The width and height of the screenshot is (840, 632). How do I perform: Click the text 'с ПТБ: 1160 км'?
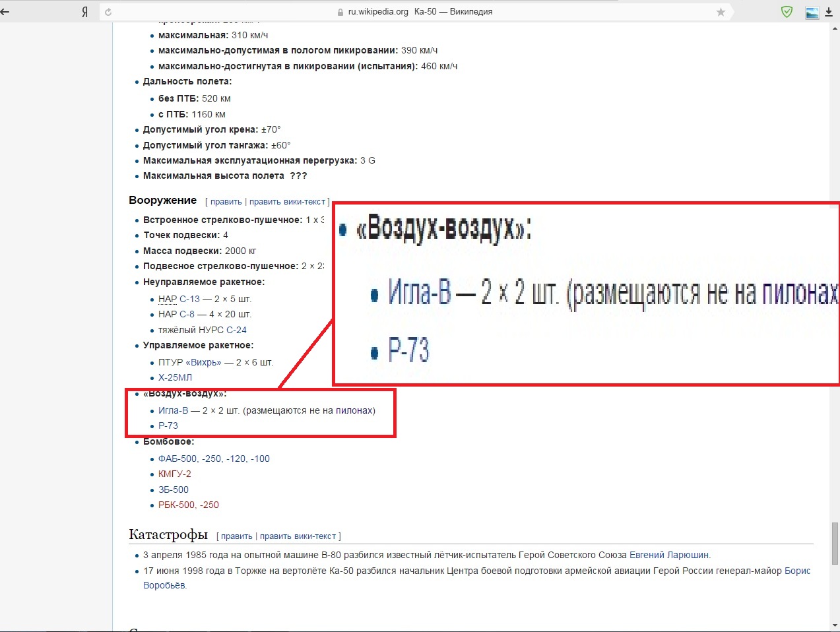click(x=192, y=114)
